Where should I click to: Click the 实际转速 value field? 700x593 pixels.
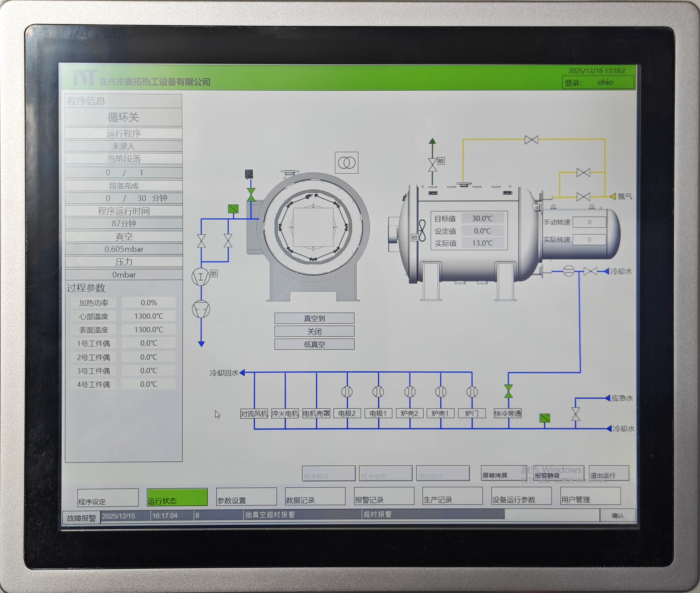[589, 240]
